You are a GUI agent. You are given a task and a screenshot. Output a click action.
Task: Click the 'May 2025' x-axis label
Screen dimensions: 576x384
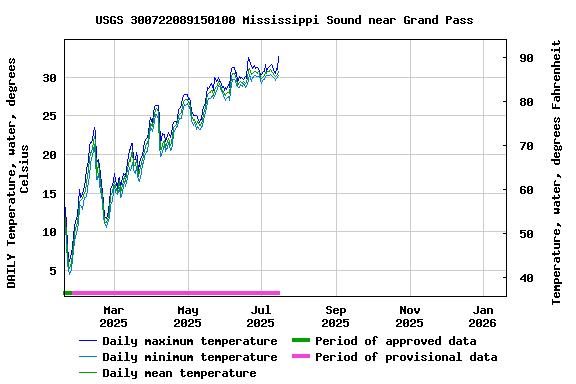coord(188,316)
